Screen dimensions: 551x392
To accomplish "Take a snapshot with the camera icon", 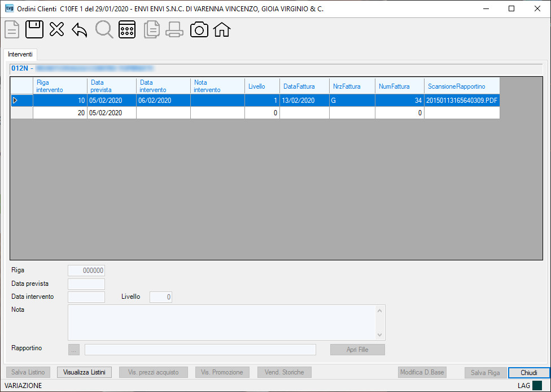I will coord(199,30).
